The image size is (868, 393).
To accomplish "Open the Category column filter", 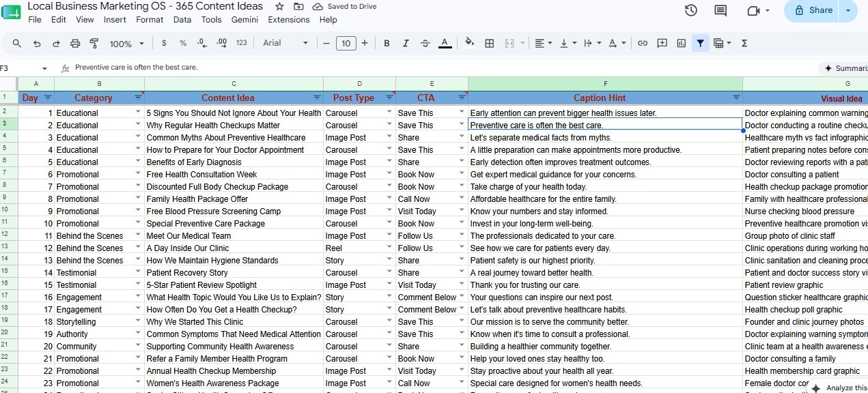I will [x=138, y=98].
